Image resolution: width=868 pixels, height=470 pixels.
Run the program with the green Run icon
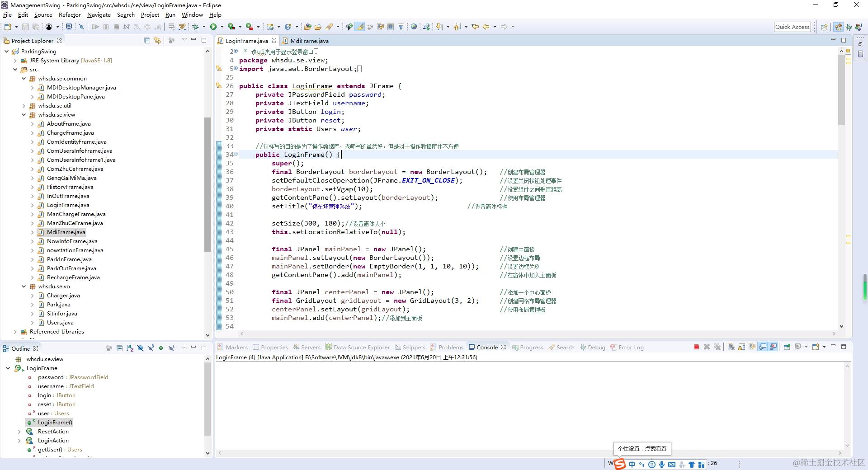tap(213, 27)
